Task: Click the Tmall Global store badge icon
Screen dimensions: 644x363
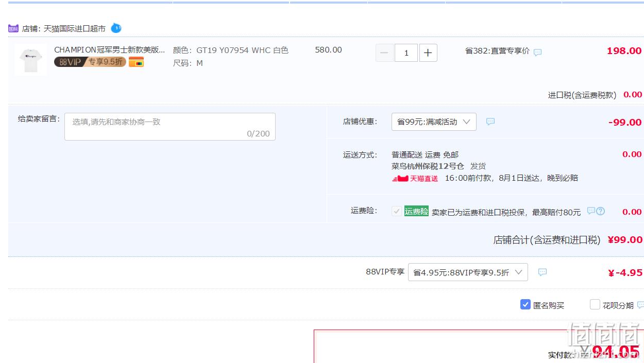Action: coord(13,28)
